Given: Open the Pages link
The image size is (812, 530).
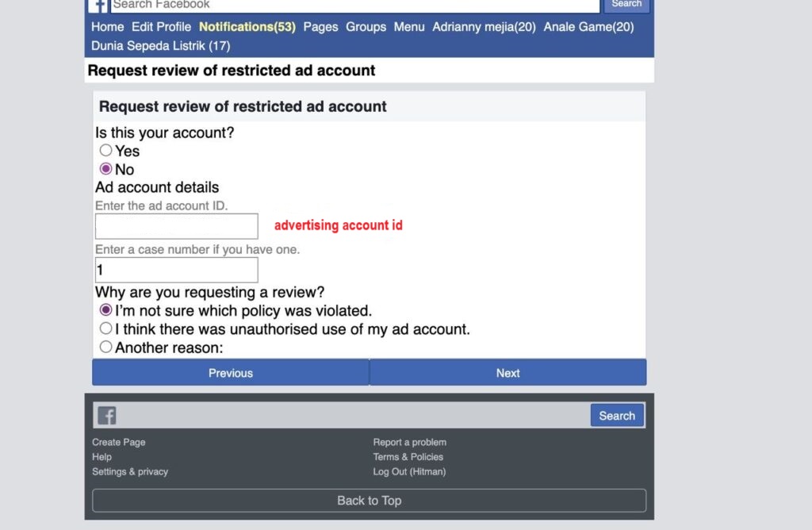Looking at the screenshot, I should click(320, 27).
